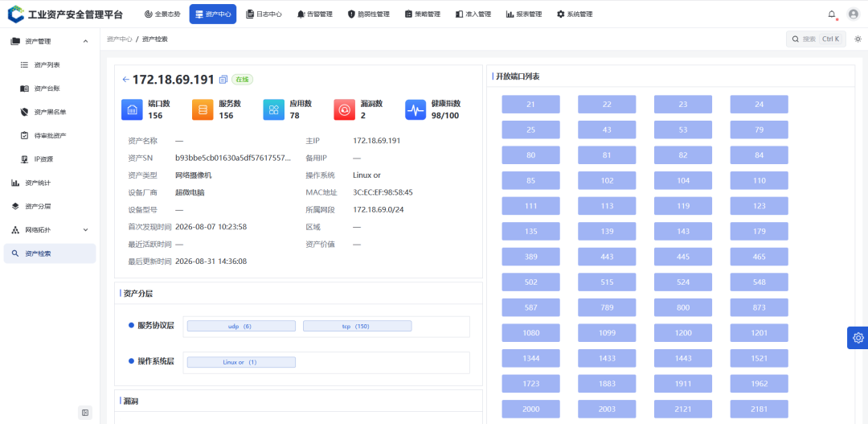Open the user avatar menu
The image size is (868, 424).
pos(853,14)
